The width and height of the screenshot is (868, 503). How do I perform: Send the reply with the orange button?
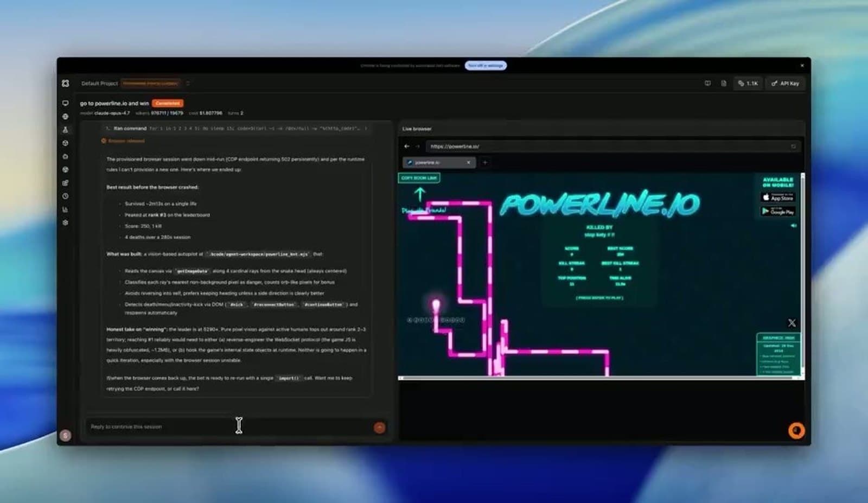tap(379, 428)
